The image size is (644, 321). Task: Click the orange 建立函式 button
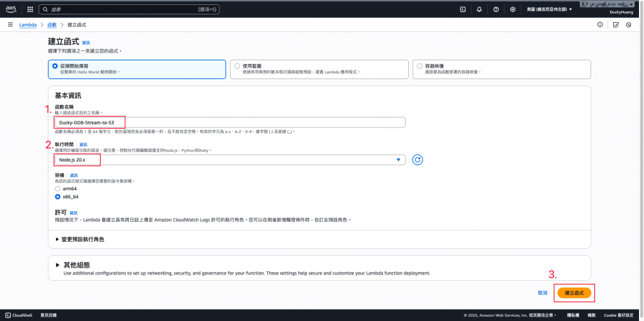pos(574,293)
